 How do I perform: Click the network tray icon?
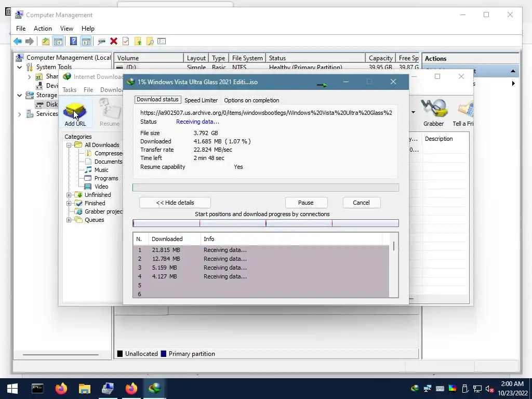[477, 389]
